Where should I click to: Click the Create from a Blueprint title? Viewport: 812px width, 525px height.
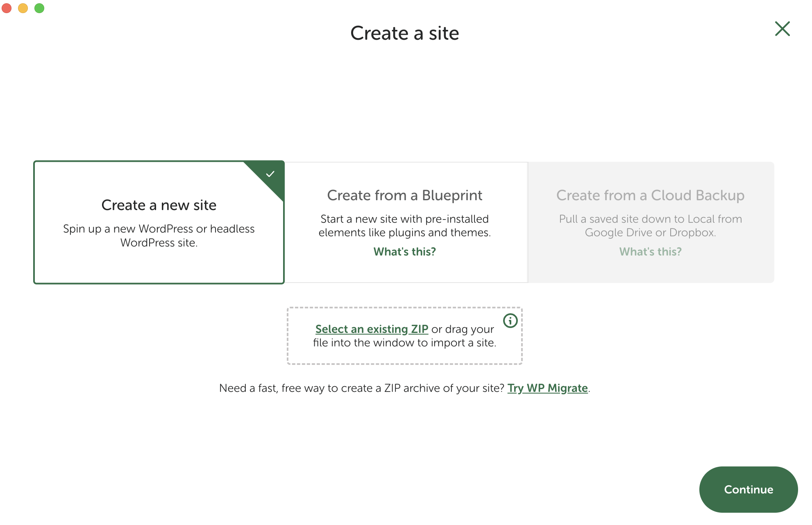[x=404, y=195]
